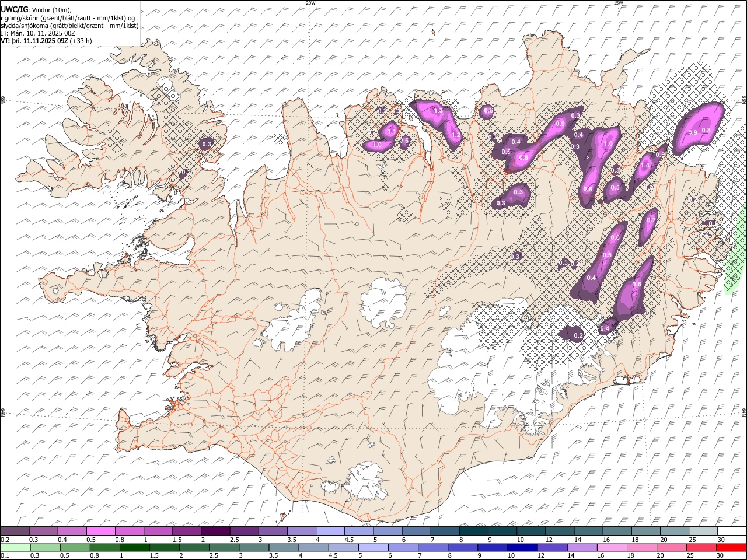Click the 'slydda/snjókoma' legend description line
Image resolution: width=747 pixels, height=560 pixels.
[x=70, y=26]
